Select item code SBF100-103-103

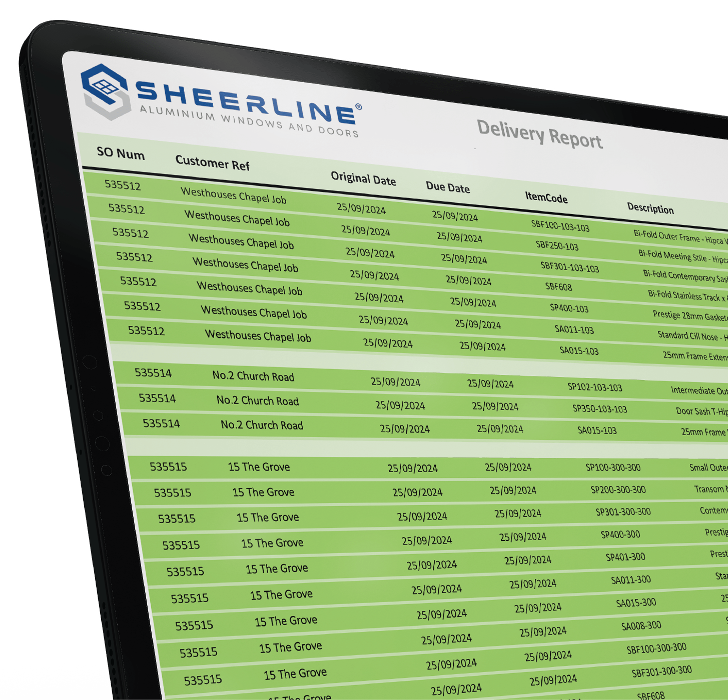560,226
